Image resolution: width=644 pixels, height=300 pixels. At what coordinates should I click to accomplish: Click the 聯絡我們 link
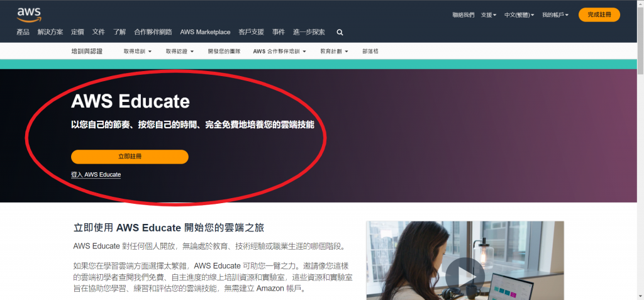(464, 15)
